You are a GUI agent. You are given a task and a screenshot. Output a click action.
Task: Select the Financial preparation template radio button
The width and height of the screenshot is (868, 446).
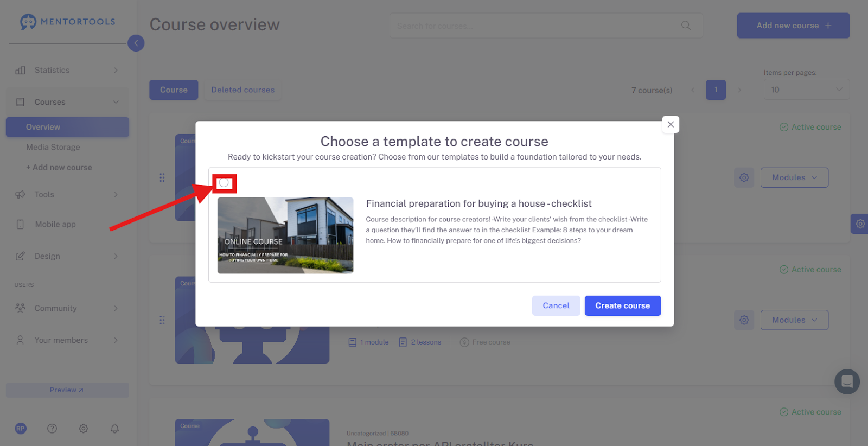pos(224,183)
